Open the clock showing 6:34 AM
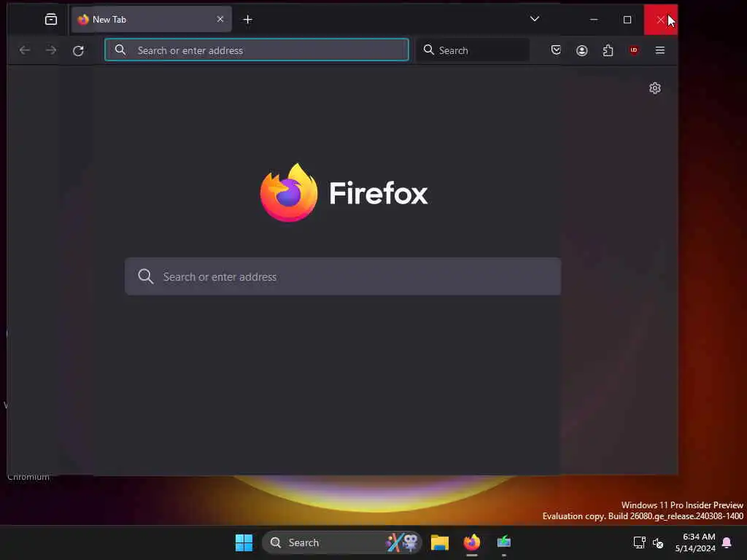This screenshot has width=747, height=560. (x=695, y=542)
